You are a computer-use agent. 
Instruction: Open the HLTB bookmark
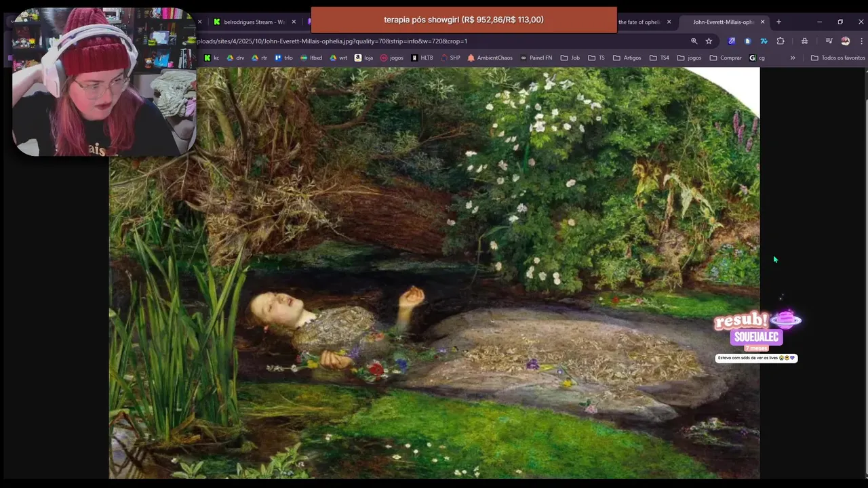click(x=422, y=58)
